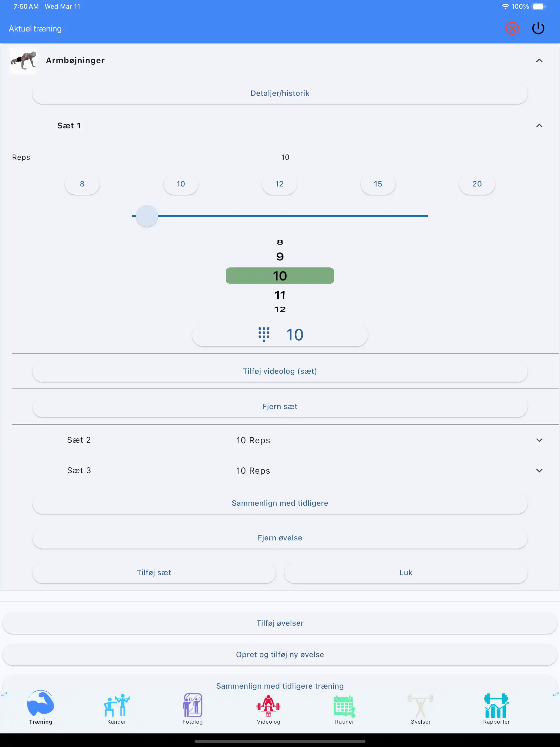Screen dimensions: 560x747
Task: Click the reps slider handle
Action: tap(147, 216)
